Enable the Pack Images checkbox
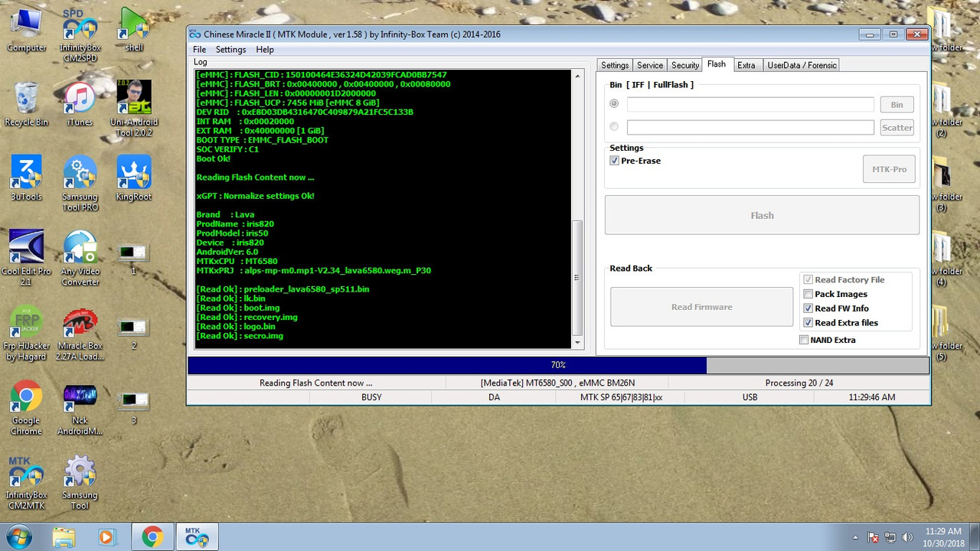980x551 pixels. click(x=807, y=294)
